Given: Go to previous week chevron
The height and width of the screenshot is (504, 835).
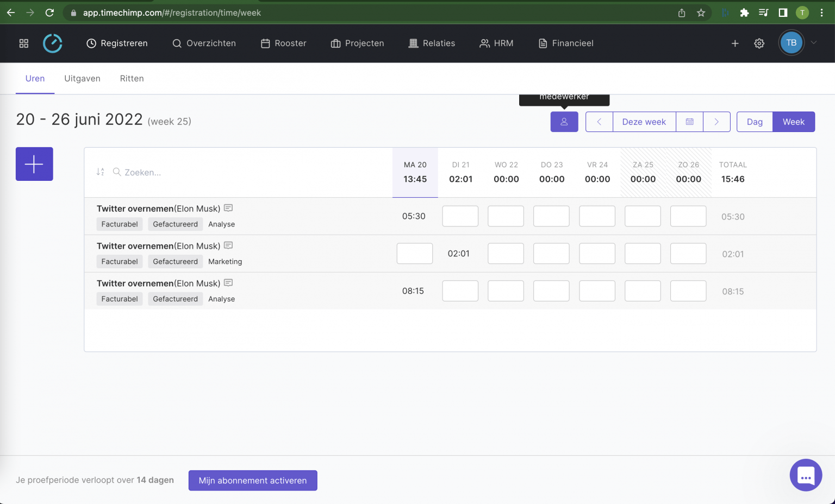Looking at the screenshot, I should [x=599, y=122].
